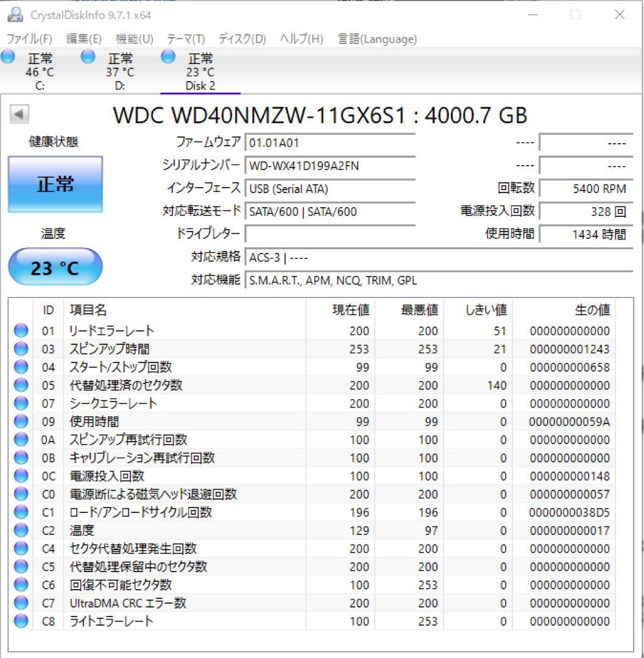Click the status dot for ライトエラーレート
This screenshot has width=644, height=658.
(x=21, y=621)
